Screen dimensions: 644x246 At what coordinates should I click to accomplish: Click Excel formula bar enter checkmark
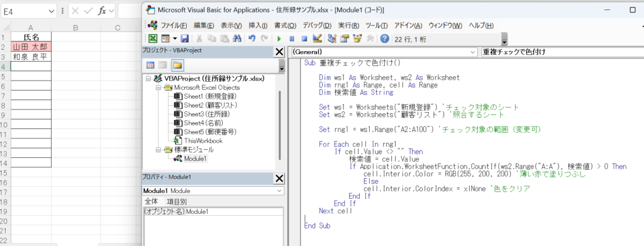88,11
